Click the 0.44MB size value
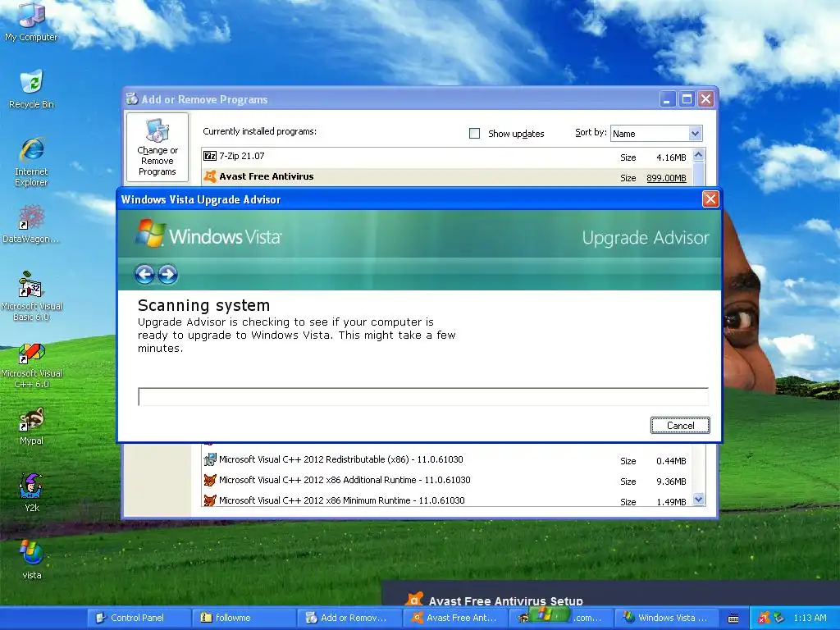 (671, 461)
